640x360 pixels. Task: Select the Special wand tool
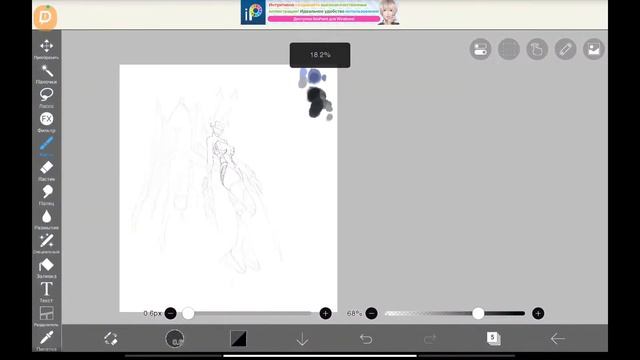coord(47,243)
